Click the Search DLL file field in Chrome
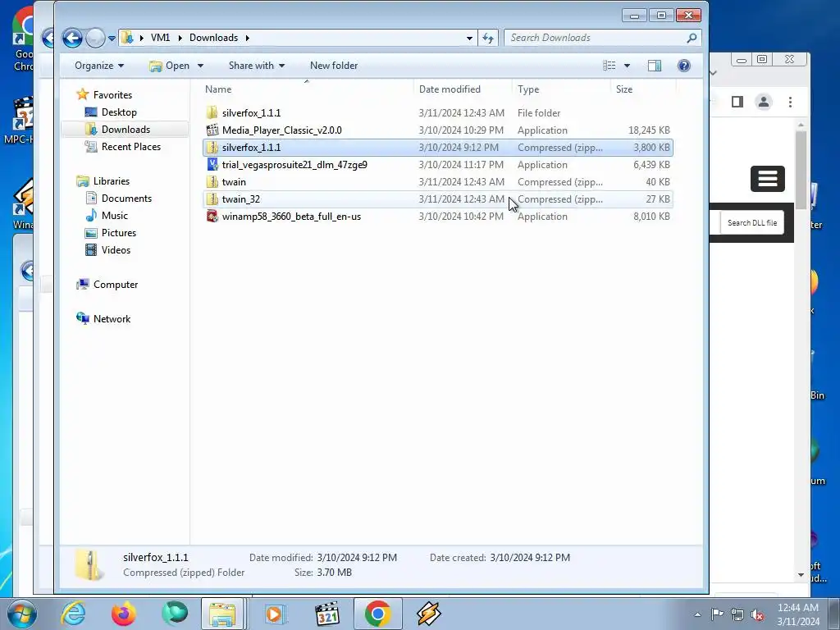This screenshot has height=630, width=840. pyautogui.click(x=751, y=223)
